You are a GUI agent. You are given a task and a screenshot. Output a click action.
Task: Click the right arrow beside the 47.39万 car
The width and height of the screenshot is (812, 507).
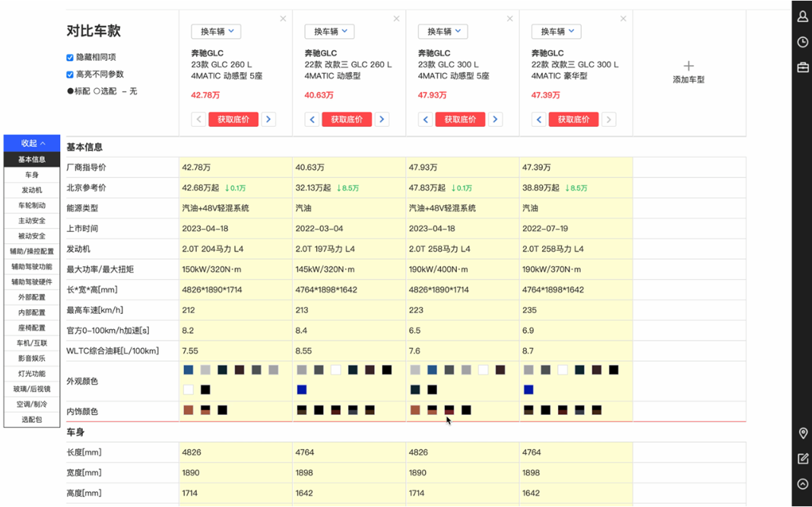[608, 119]
